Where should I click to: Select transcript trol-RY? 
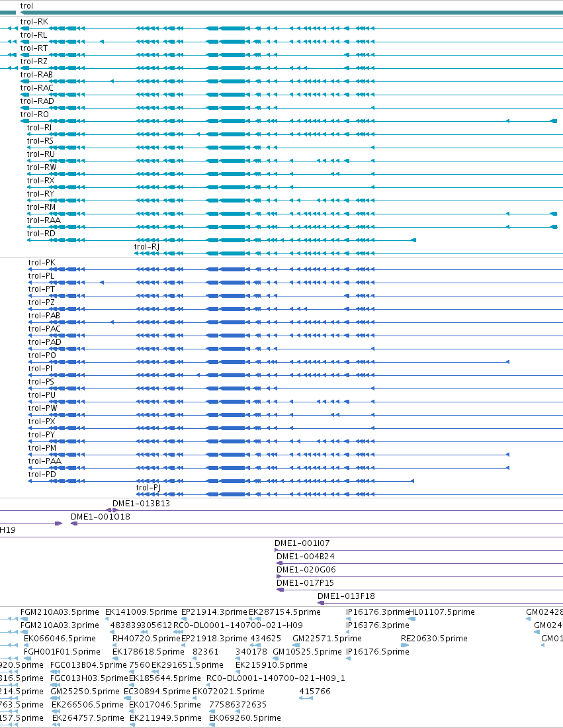pyautogui.click(x=40, y=194)
